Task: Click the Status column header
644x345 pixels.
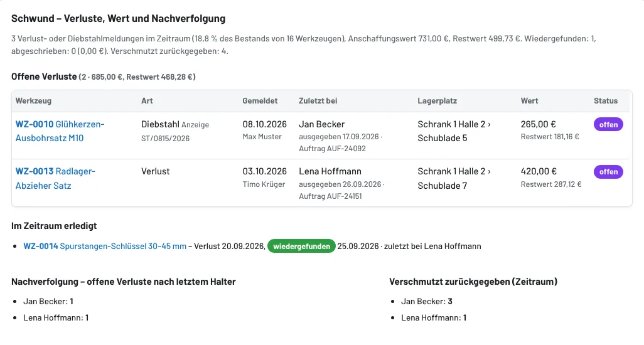Action: click(606, 100)
